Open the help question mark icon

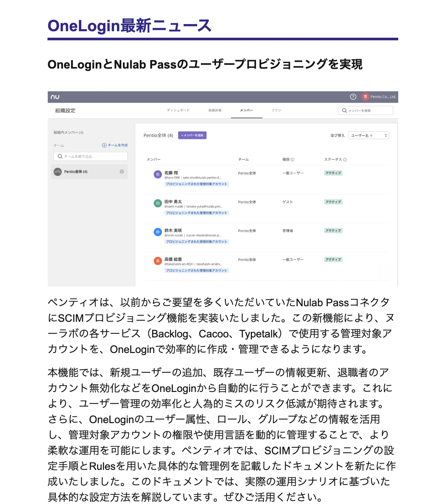[353, 97]
